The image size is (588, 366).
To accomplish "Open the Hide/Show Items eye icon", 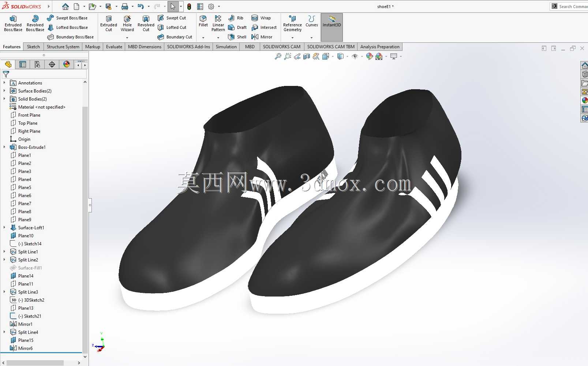I will (355, 56).
